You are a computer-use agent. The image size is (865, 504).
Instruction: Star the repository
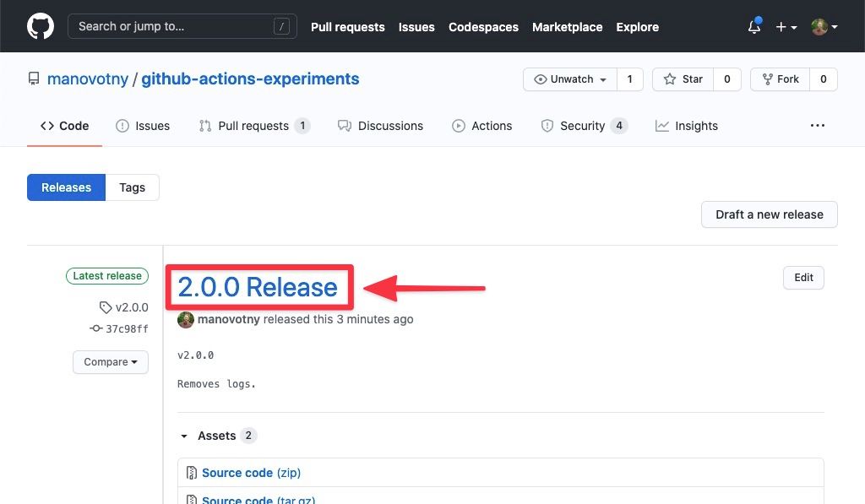click(x=683, y=79)
